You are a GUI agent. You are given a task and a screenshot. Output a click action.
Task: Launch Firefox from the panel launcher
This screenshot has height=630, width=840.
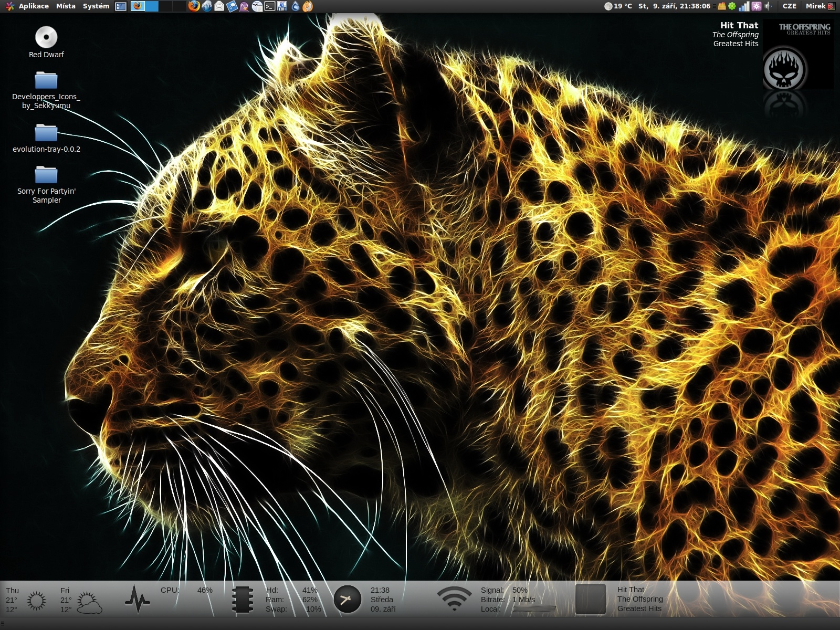coord(194,6)
